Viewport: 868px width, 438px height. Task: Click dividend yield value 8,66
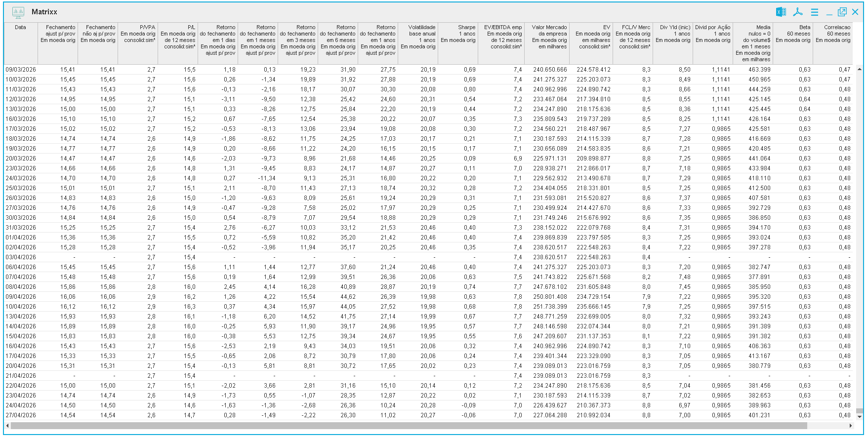(x=685, y=89)
